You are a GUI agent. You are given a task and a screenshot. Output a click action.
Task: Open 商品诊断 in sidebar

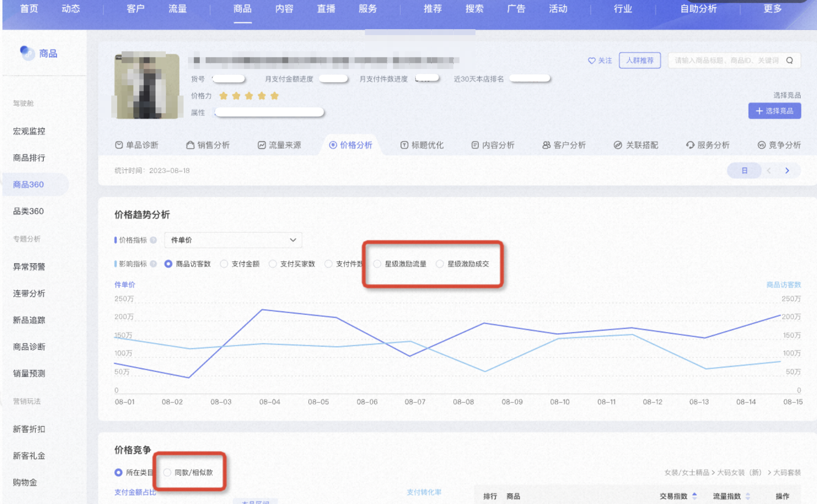[x=29, y=347]
